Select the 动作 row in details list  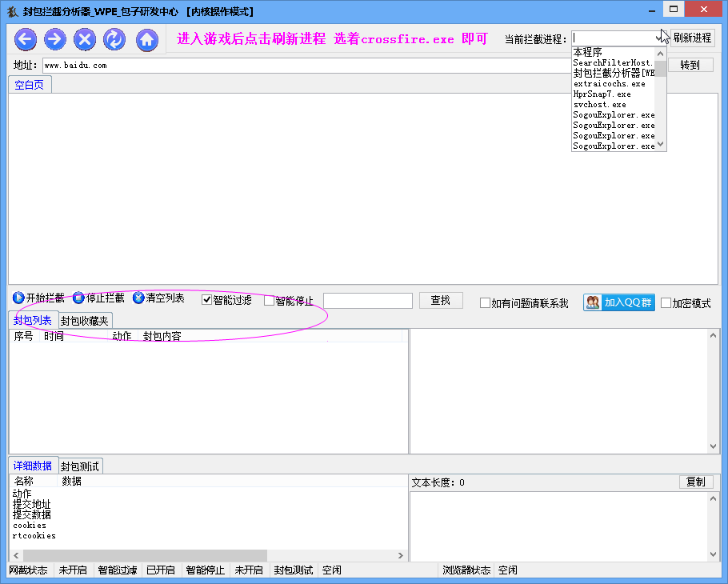pos(22,494)
